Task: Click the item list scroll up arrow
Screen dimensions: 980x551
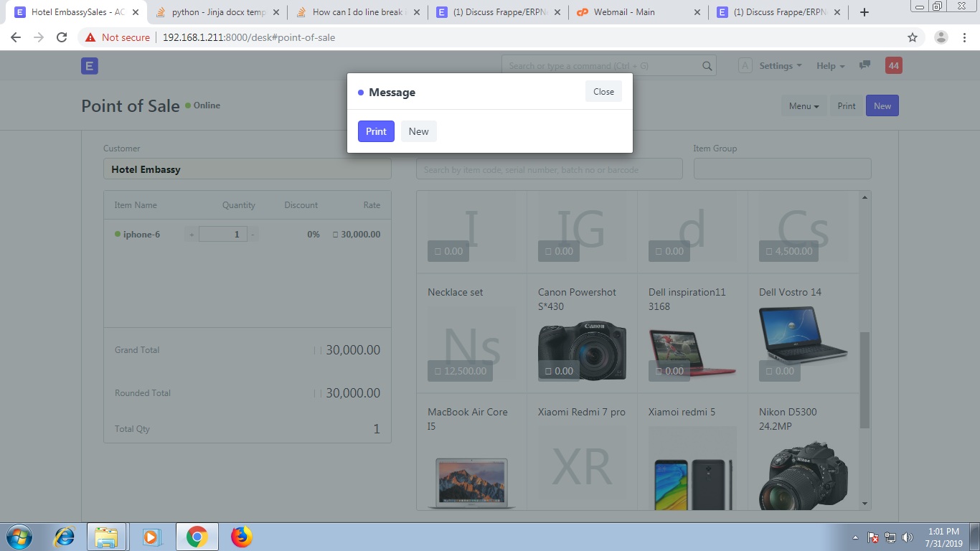Action: point(864,197)
